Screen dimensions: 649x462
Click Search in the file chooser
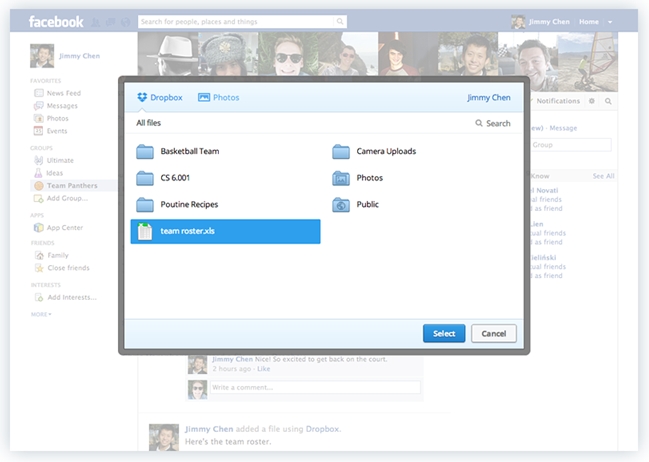492,124
